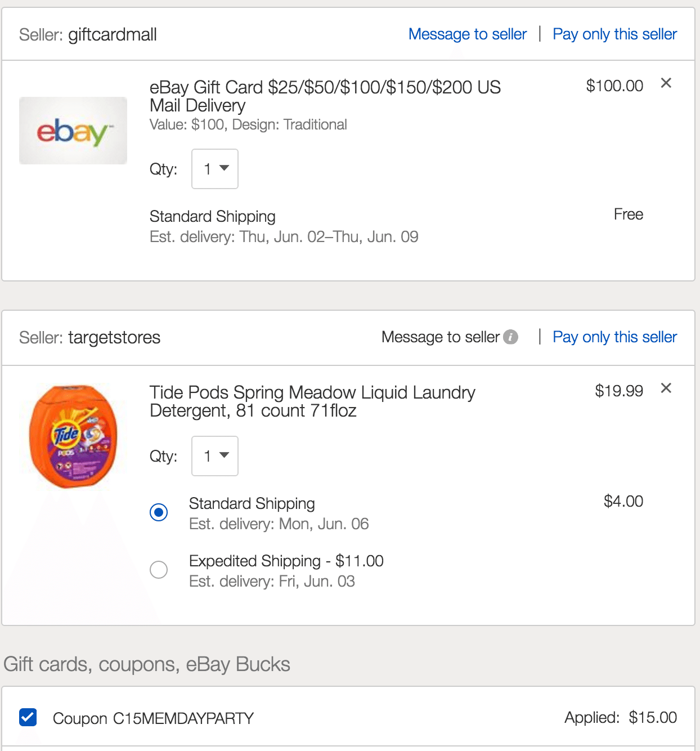The image size is (700, 751).
Task: Open eBay Gift Card item title
Action: 325,96
